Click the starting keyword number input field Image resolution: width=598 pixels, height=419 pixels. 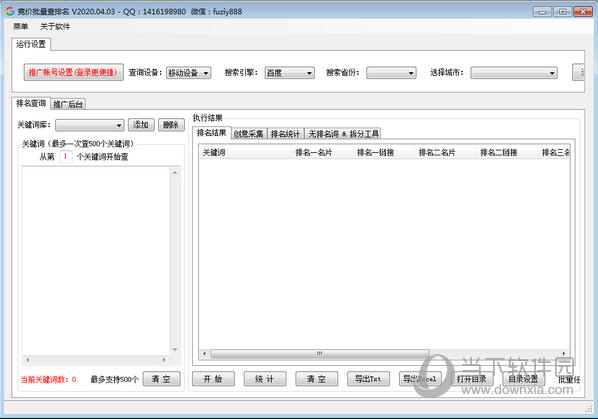[x=66, y=156]
